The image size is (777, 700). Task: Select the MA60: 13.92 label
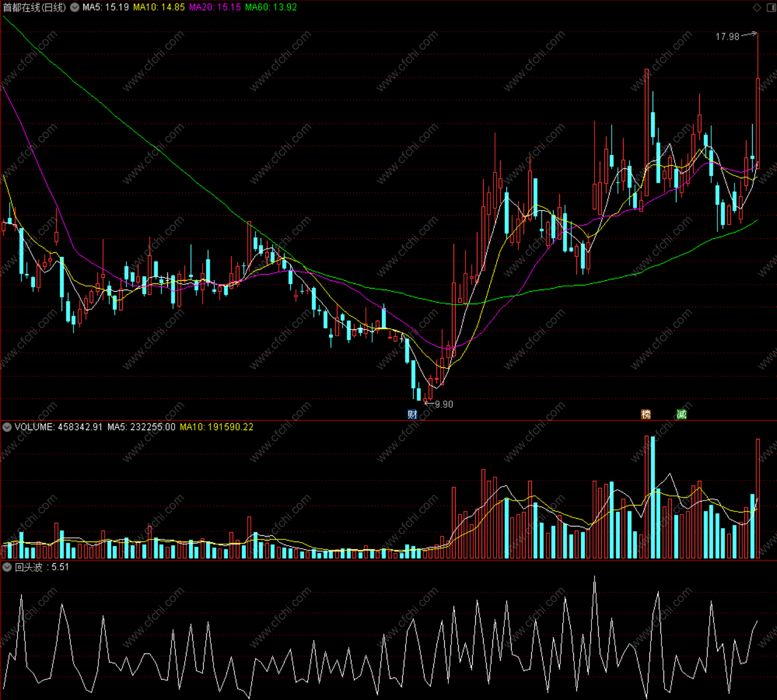point(271,7)
